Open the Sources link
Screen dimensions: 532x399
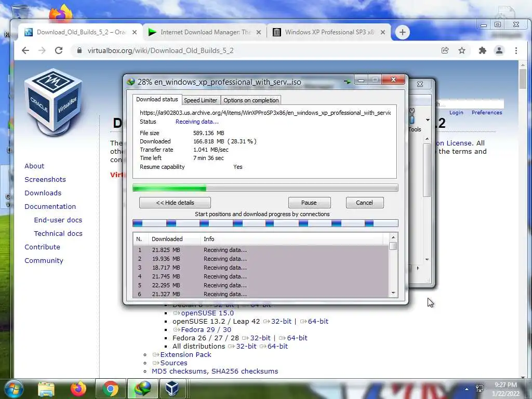coord(174,363)
